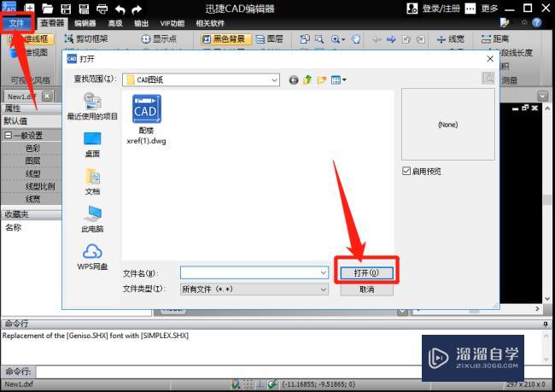Click the Redo arrow icon

[137, 9]
